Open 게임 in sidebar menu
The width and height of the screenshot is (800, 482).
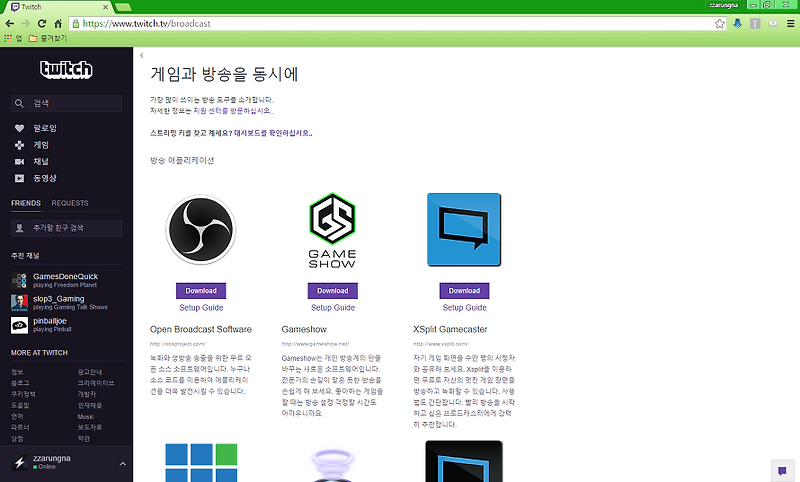coord(41,145)
